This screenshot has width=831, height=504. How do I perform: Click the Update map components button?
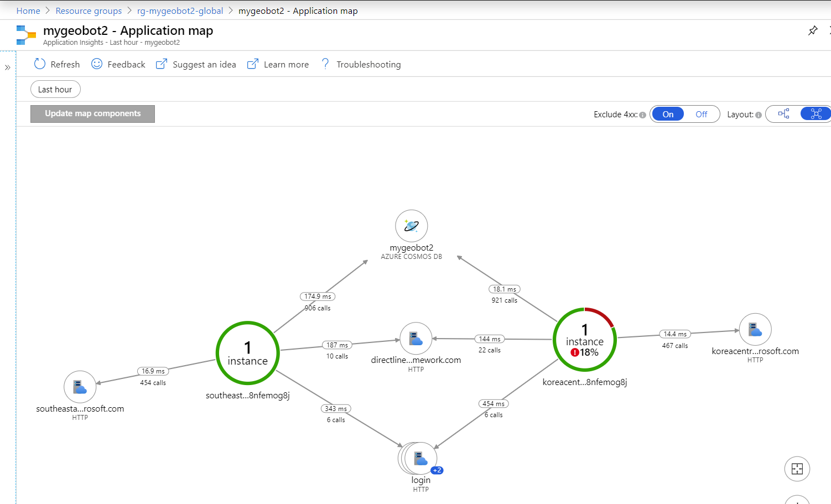[x=92, y=113]
